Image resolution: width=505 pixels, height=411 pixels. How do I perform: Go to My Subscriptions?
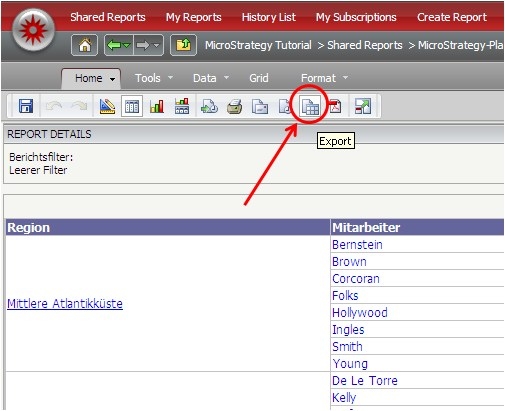356,17
